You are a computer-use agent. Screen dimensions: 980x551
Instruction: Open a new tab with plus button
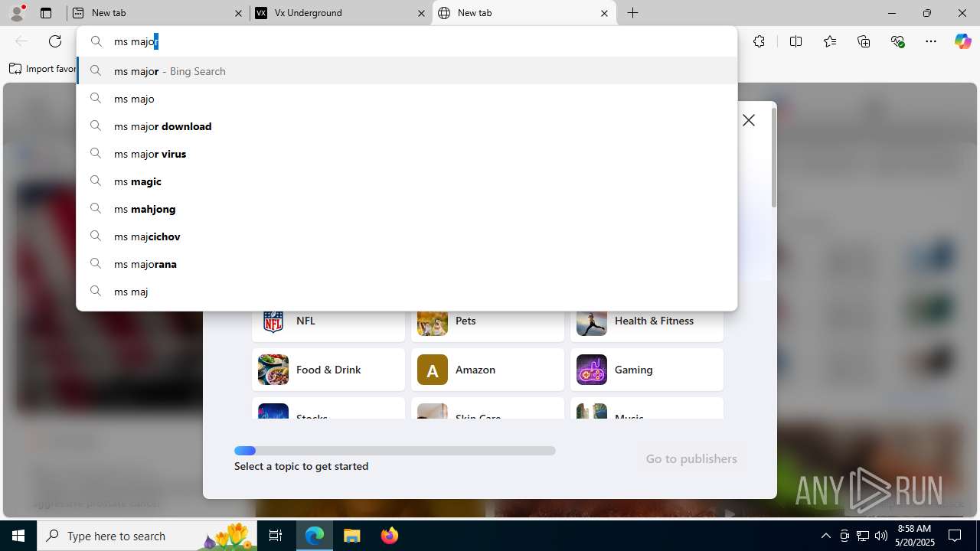(x=633, y=13)
